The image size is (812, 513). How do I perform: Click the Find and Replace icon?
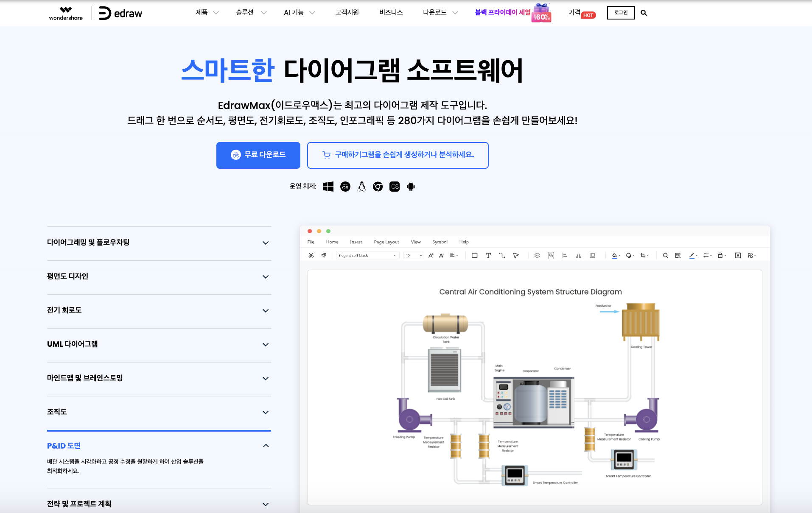coord(678,255)
